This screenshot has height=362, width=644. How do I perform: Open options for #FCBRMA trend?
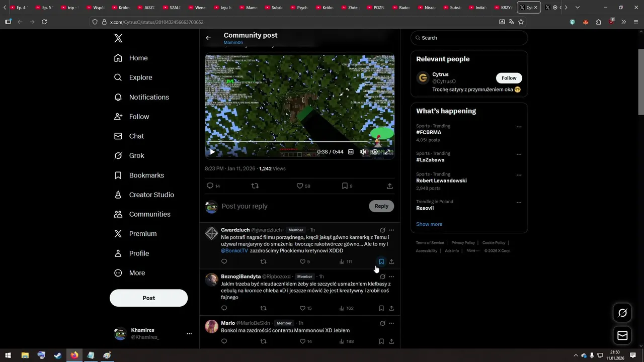pos(519,127)
